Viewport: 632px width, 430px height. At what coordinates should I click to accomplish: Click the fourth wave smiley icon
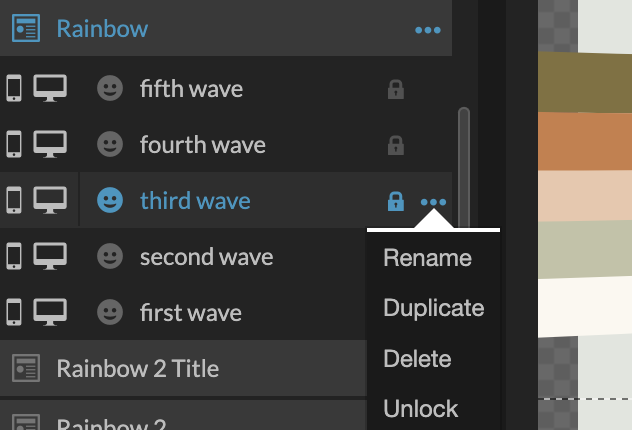coord(110,144)
